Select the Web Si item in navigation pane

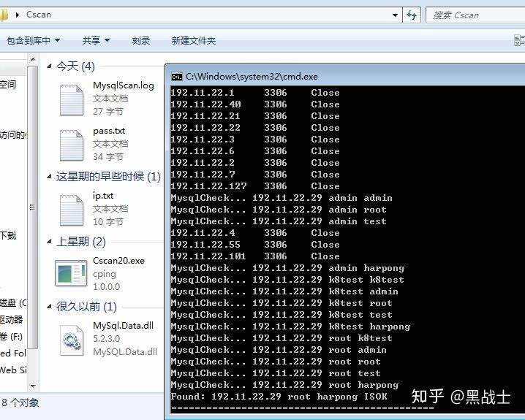coord(12,370)
